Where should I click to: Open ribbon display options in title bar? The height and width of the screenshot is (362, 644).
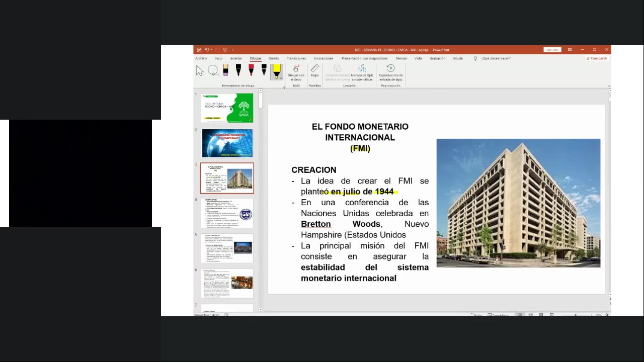(570, 50)
